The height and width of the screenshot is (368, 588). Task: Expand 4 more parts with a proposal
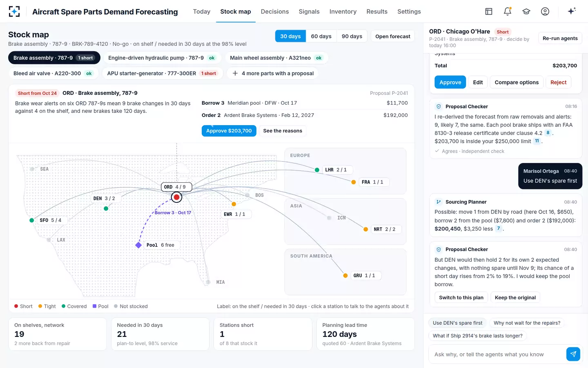[x=273, y=74]
